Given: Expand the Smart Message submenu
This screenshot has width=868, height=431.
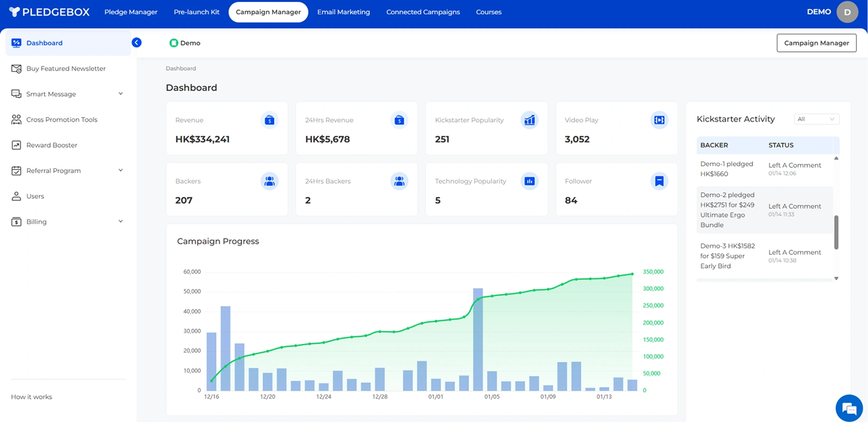Looking at the screenshot, I should (x=121, y=94).
